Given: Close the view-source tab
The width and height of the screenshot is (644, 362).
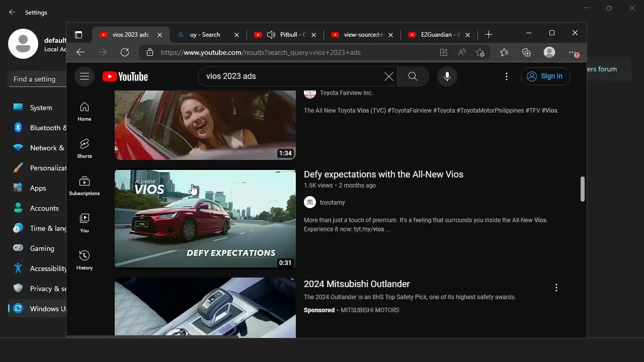Looking at the screenshot, I should (x=390, y=35).
